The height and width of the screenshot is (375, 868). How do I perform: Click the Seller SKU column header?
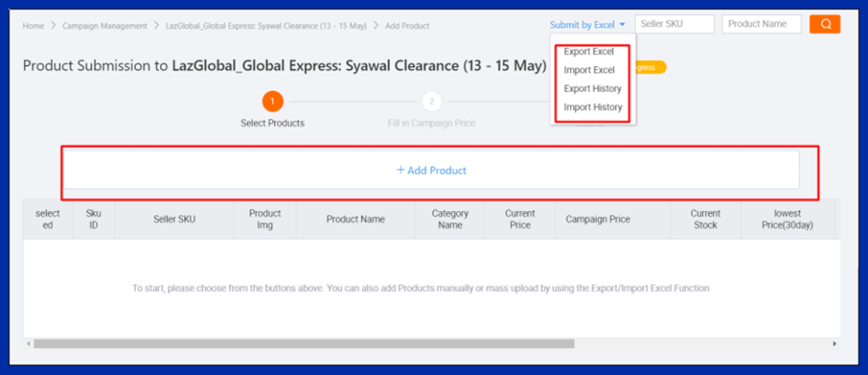pos(174,220)
